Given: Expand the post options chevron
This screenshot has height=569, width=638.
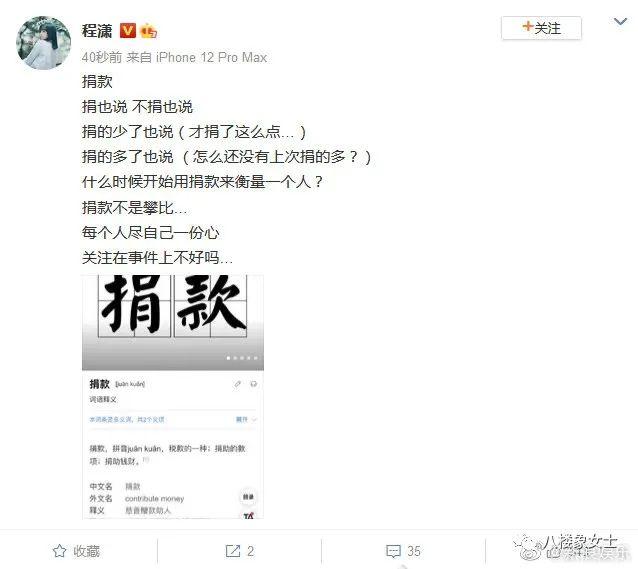Looking at the screenshot, I should tap(620, 22).
